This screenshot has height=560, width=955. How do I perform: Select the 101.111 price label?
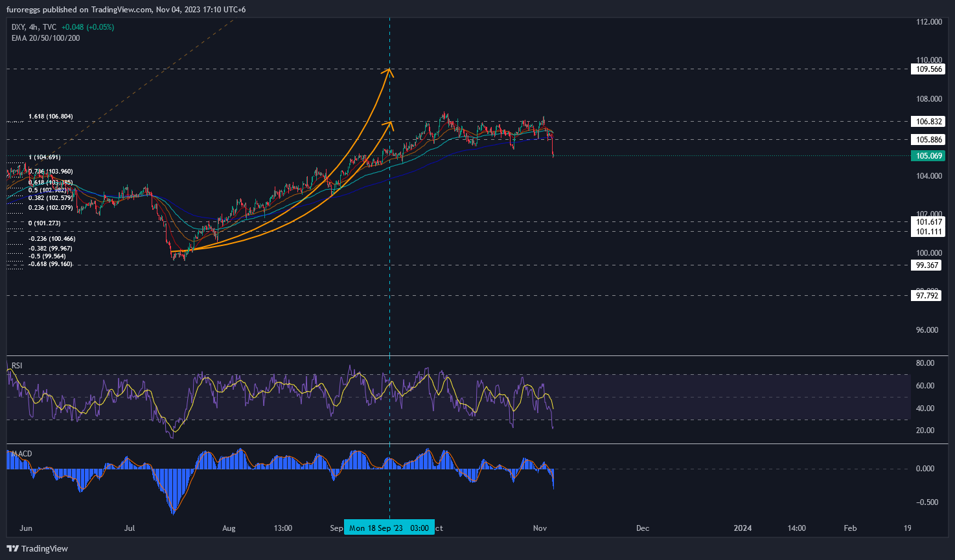click(929, 232)
